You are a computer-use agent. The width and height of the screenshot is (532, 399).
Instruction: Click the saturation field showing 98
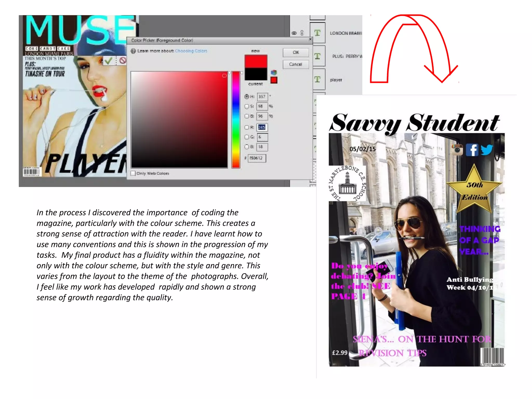(x=262, y=106)
